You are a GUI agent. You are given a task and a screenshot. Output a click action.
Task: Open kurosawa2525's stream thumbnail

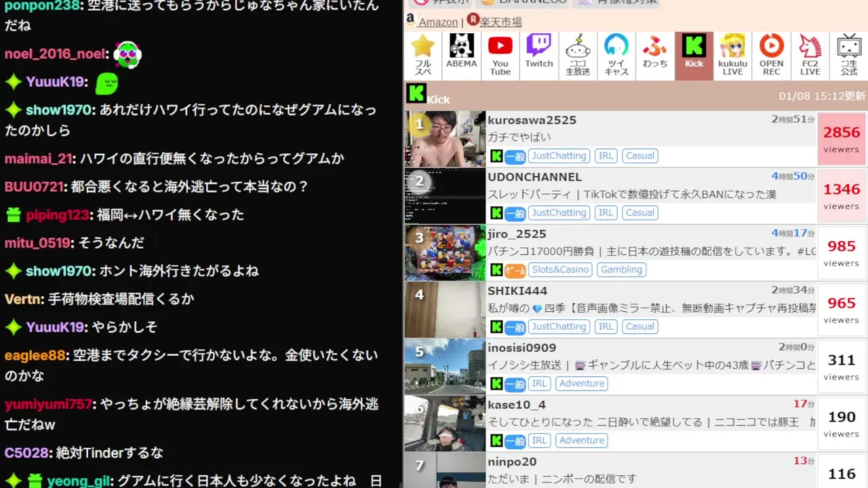pos(445,139)
